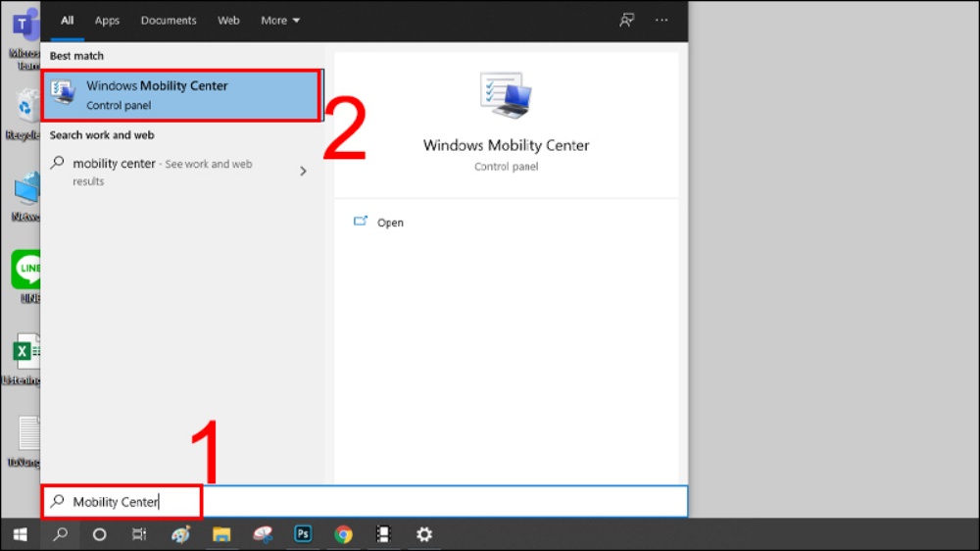Expand the mobility center suggestion chevron
The image size is (980, 551).
point(303,171)
